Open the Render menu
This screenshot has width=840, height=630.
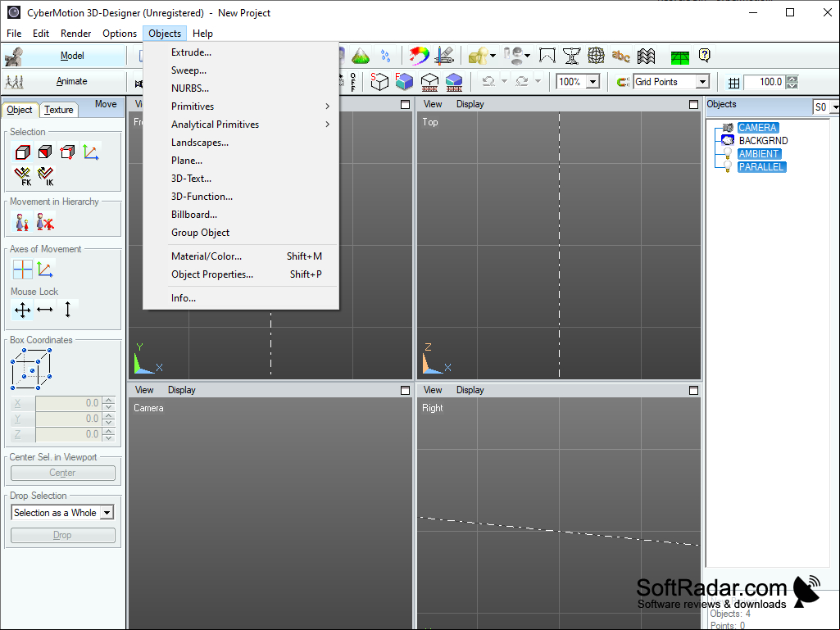coord(75,34)
